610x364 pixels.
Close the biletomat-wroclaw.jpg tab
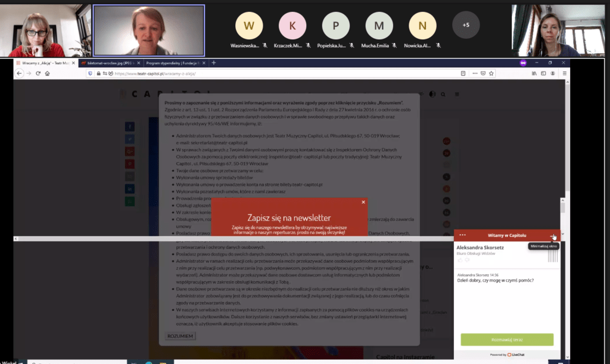[138, 63]
